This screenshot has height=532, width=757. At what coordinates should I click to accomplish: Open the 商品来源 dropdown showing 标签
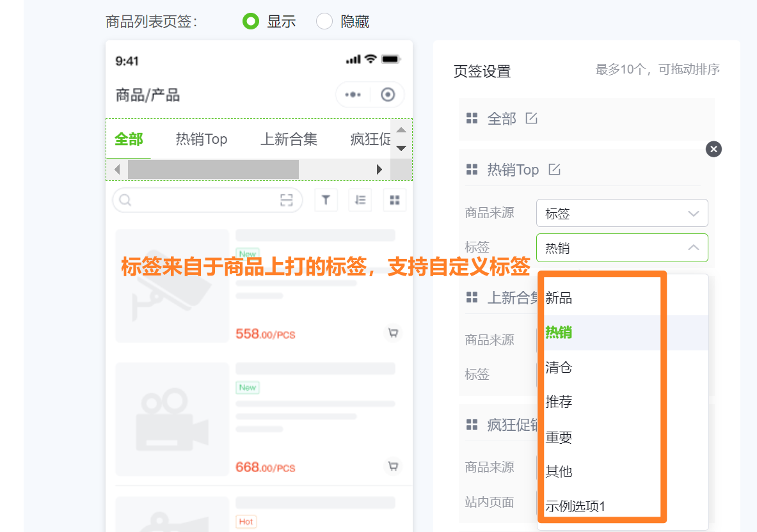(x=622, y=213)
